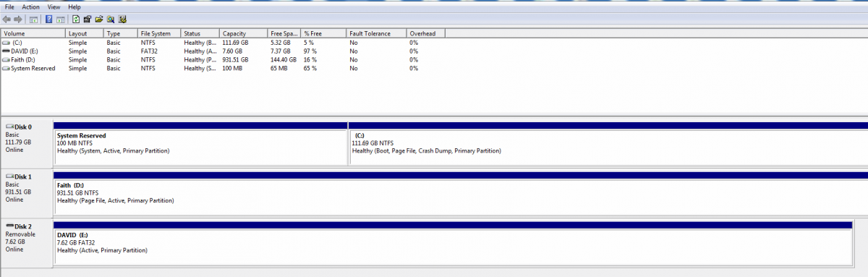Screen dimensions: 868x277
Task: Toggle the Show/Hide Action Pane icon
Action: click(x=61, y=20)
